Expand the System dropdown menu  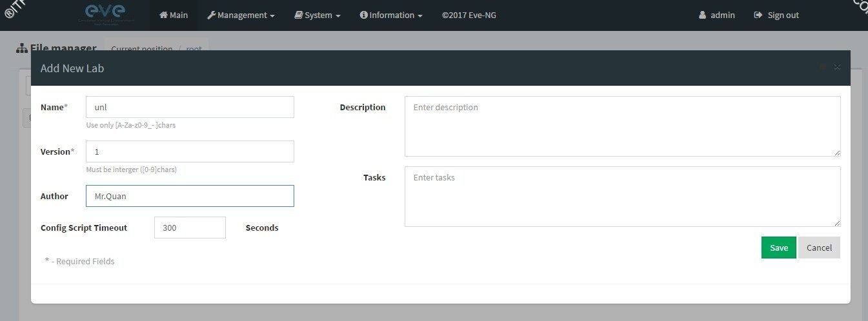[x=318, y=15]
